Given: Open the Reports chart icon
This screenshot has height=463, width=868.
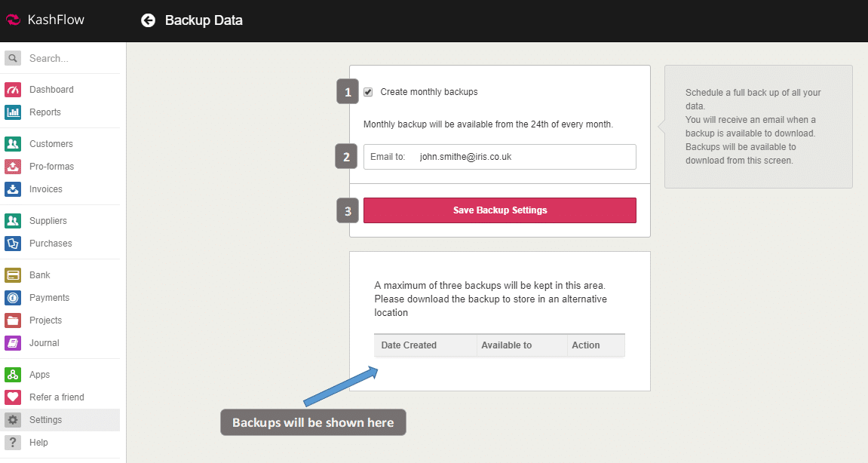Looking at the screenshot, I should [13, 112].
